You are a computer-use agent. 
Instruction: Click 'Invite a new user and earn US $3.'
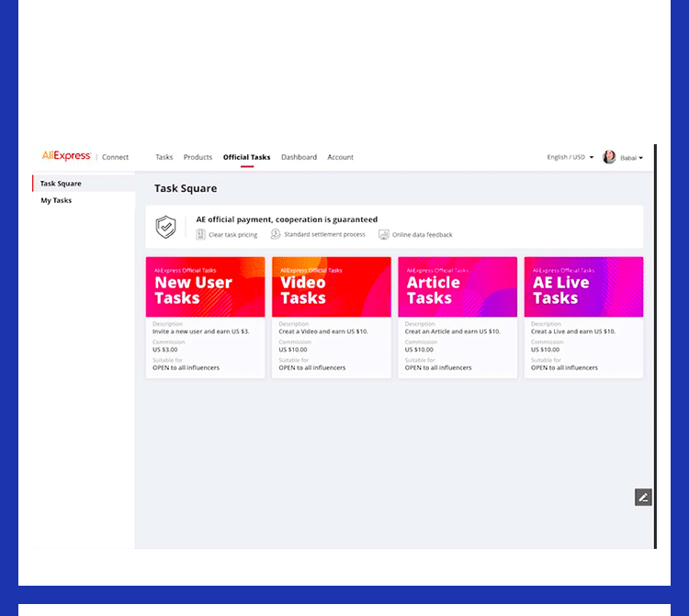click(x=201, y=331)
